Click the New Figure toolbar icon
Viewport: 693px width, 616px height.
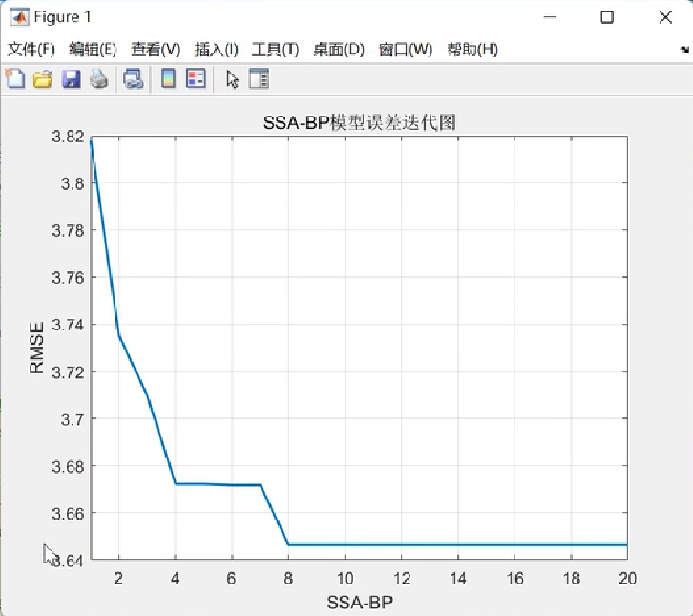(x=15, y=79)
